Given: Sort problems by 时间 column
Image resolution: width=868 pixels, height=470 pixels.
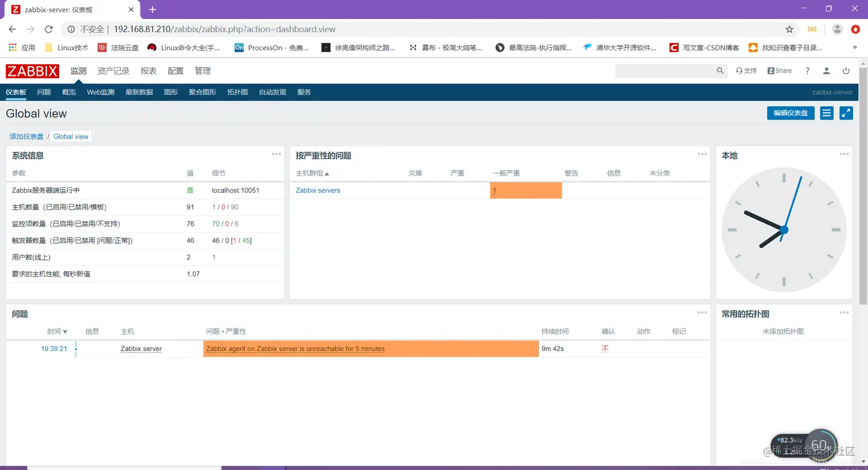Looking at the screenshot, I should tap(57, 332).
